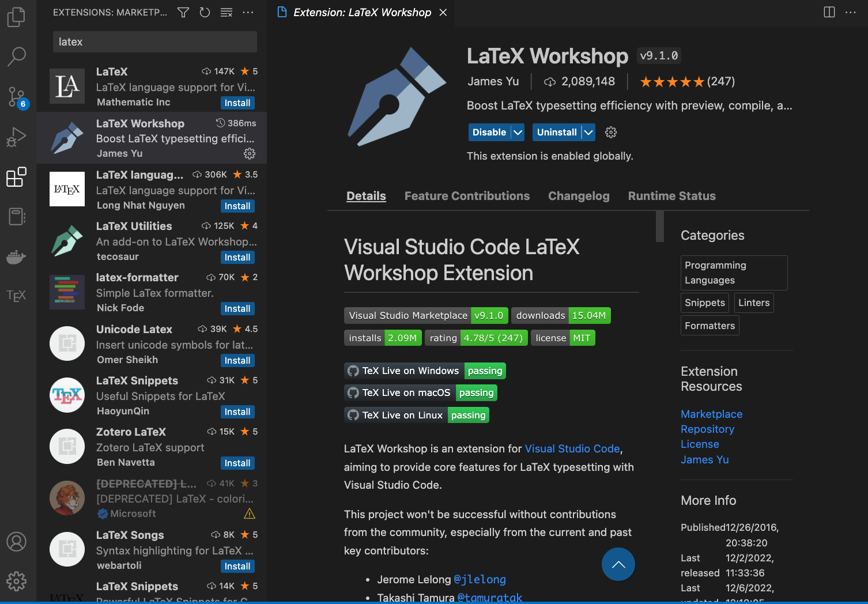Click the James Yu publisher name in header
This screenshot has width=868, height=604.
pyautogui.click(x=493, y=81)
